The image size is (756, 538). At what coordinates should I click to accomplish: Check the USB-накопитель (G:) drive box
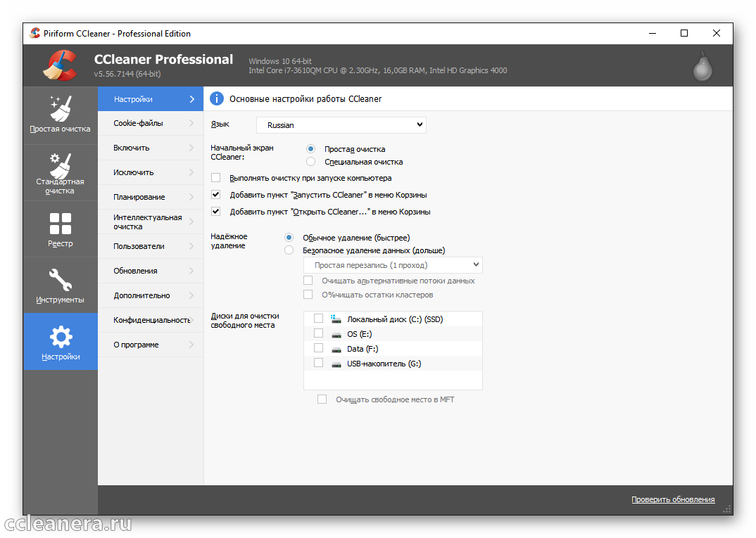(319, 364)
